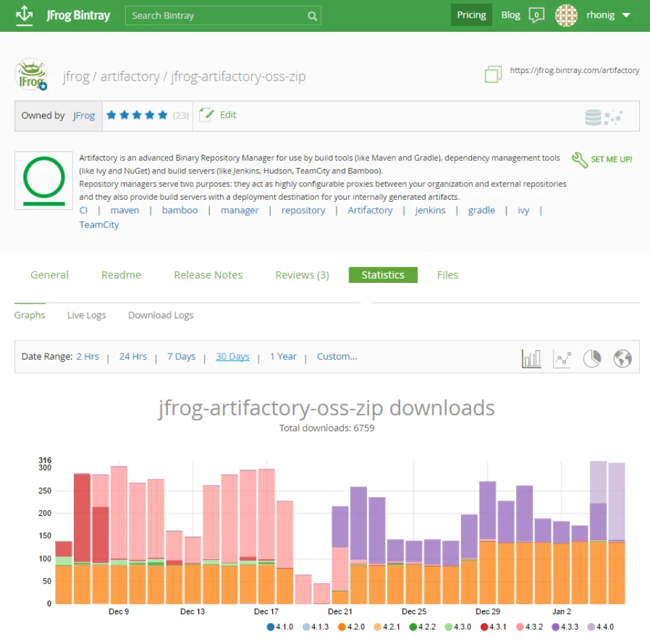Click the SET ME UP! wrench icon

pos(579,160)
